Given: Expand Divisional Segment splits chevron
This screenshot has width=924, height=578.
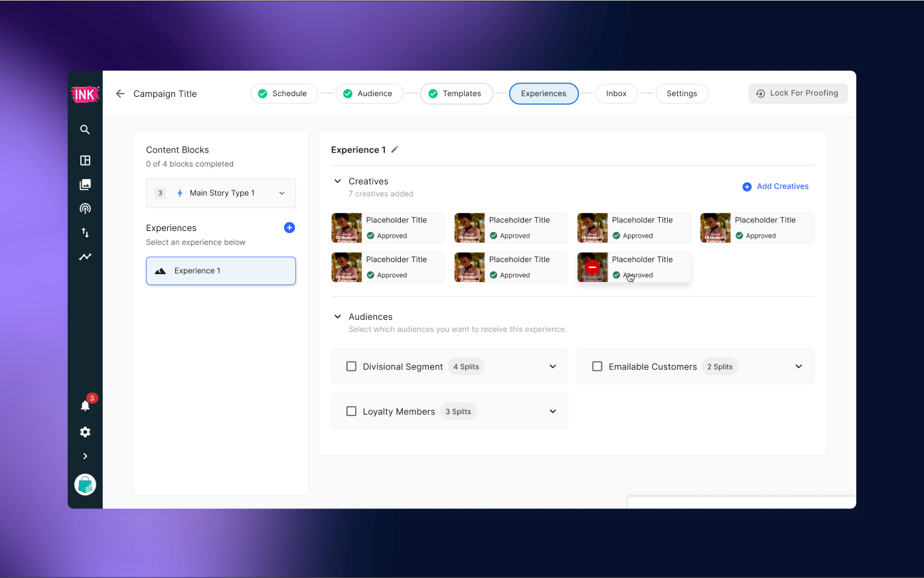Looking at the screenshot, I should 553,366.
